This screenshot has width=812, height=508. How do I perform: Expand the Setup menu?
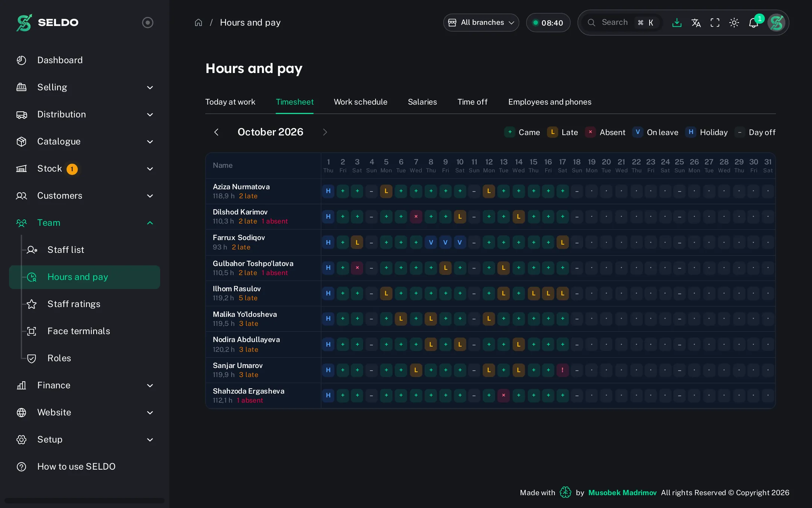(x=85, y=440)
